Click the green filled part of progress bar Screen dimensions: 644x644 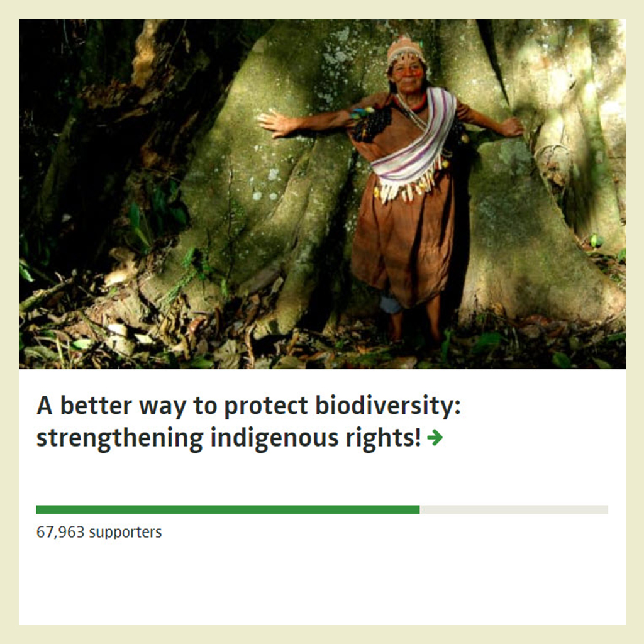tap(228, 509)
